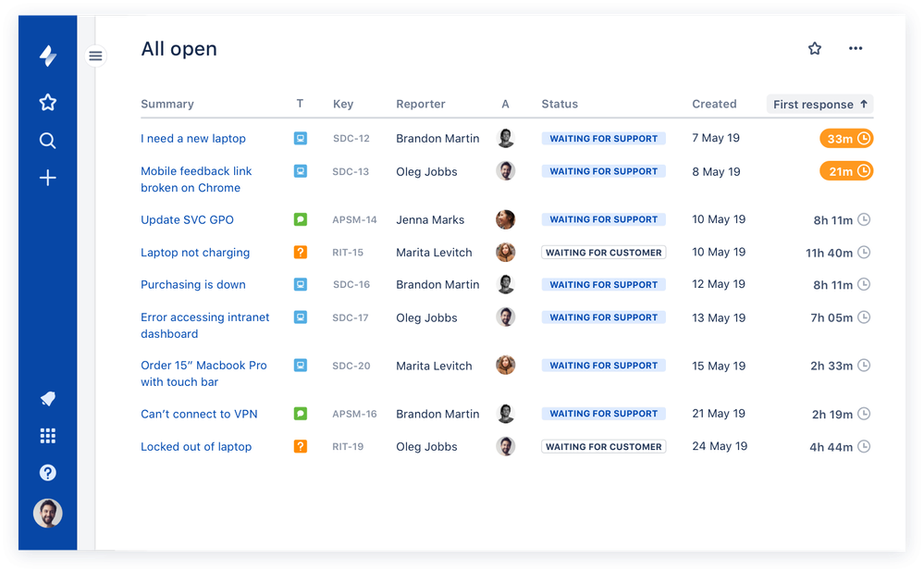The height and width of the screenshot is (572, 924).
Task: Open the user profile avatar in sidebar
Action: point(48,513)
